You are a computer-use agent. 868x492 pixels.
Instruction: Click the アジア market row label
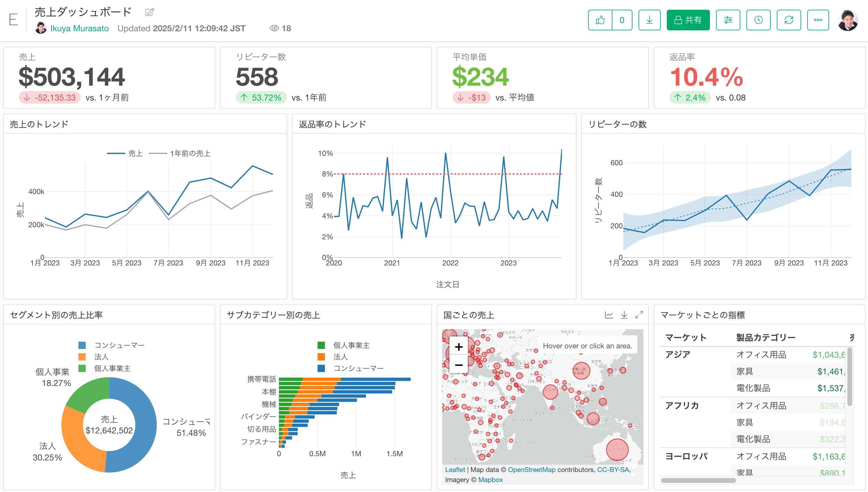(678, 354)
